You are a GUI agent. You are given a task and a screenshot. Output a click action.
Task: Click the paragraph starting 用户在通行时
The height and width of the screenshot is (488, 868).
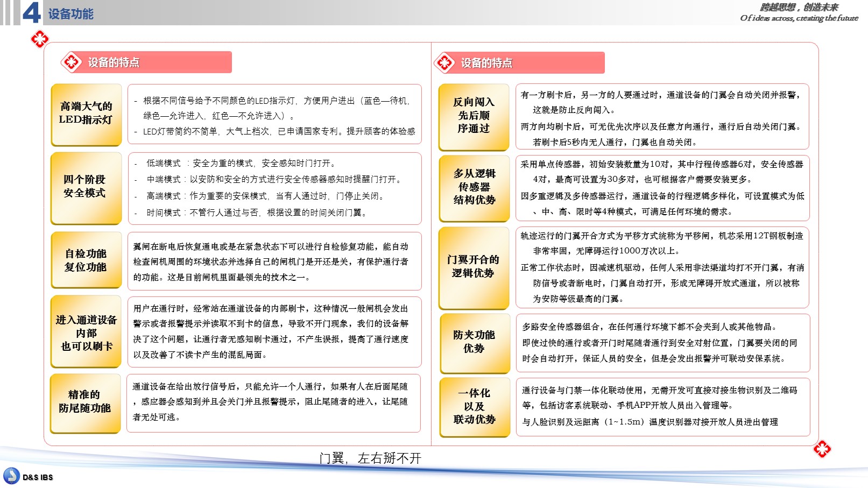tap(271, 331)
